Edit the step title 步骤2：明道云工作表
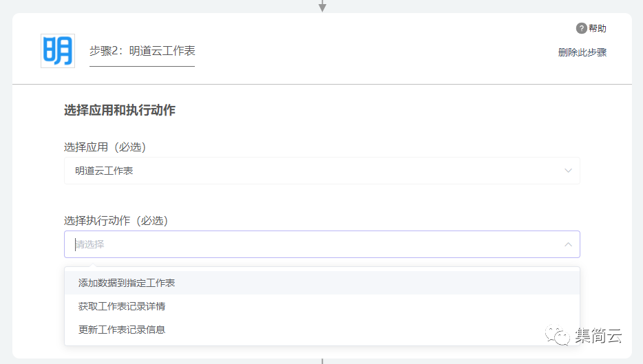 tap(143, 51)
